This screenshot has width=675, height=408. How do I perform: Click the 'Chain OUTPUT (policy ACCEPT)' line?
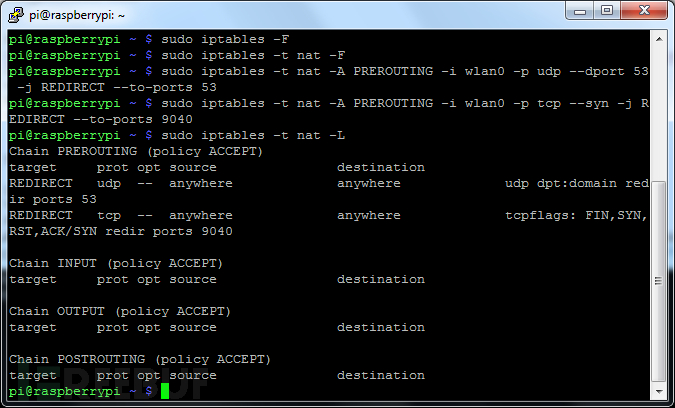120,311
